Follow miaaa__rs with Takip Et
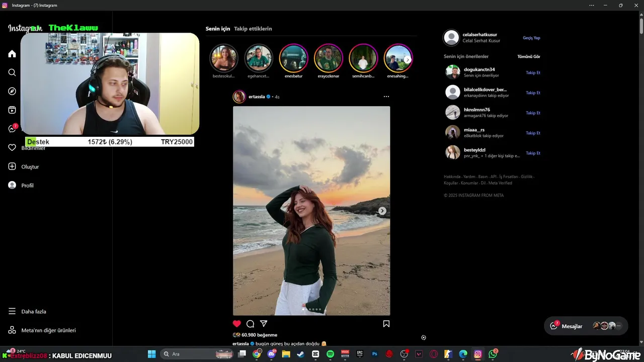Image resolution: width=644 pixels, height=362 pixels. (533, 133)
